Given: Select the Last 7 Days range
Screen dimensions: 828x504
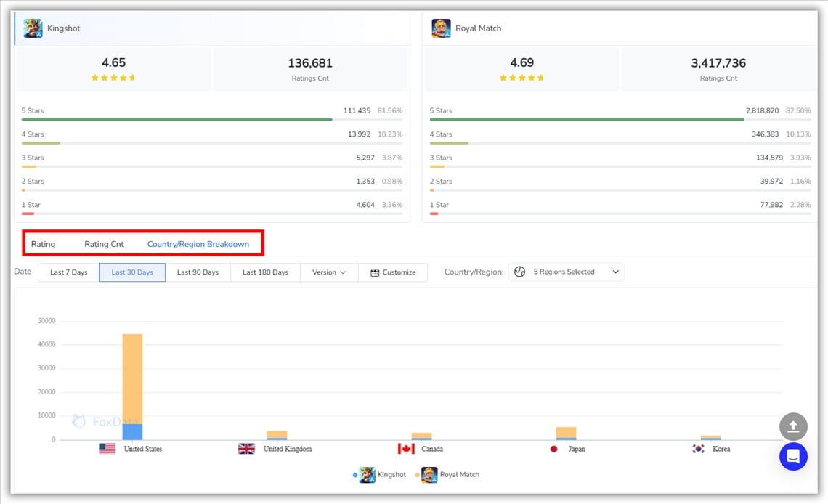Looking at the screenshot, I should tap(68, 272).
